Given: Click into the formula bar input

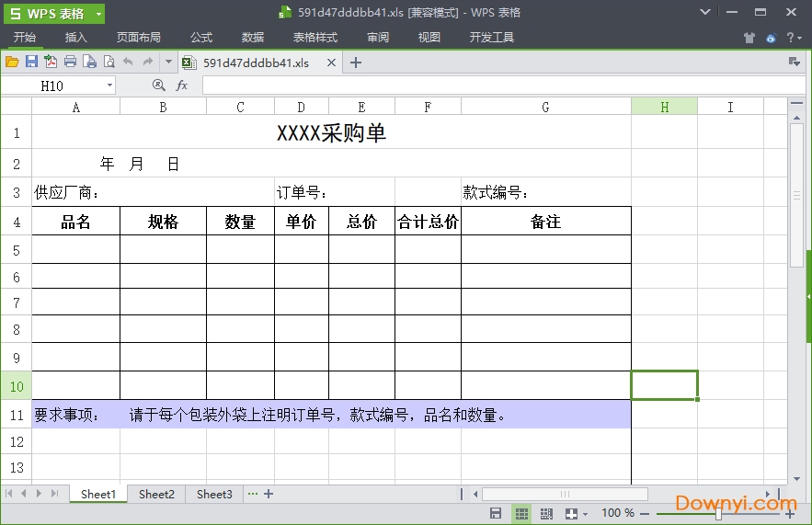Looking at the screenshot, I should click(x=503, y=85).
